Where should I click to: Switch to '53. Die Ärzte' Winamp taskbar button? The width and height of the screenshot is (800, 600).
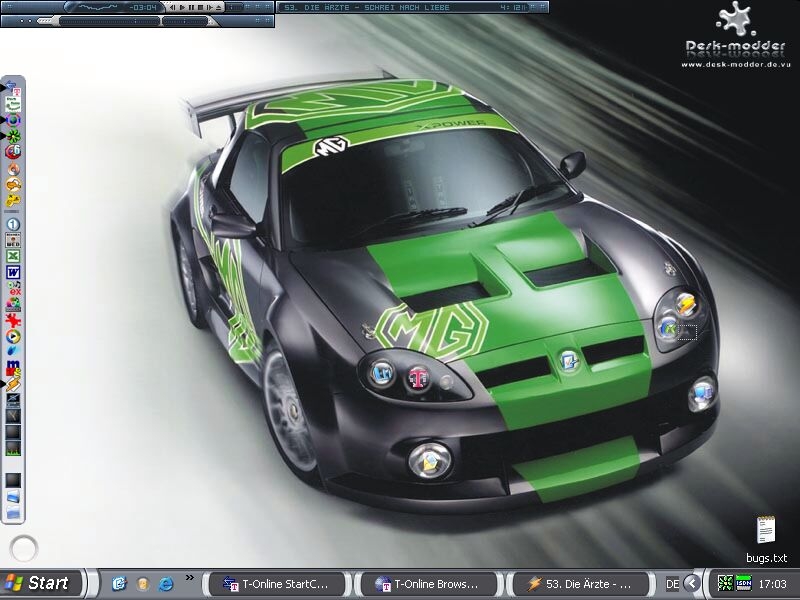pyautogui.click(x=581, y=584)
